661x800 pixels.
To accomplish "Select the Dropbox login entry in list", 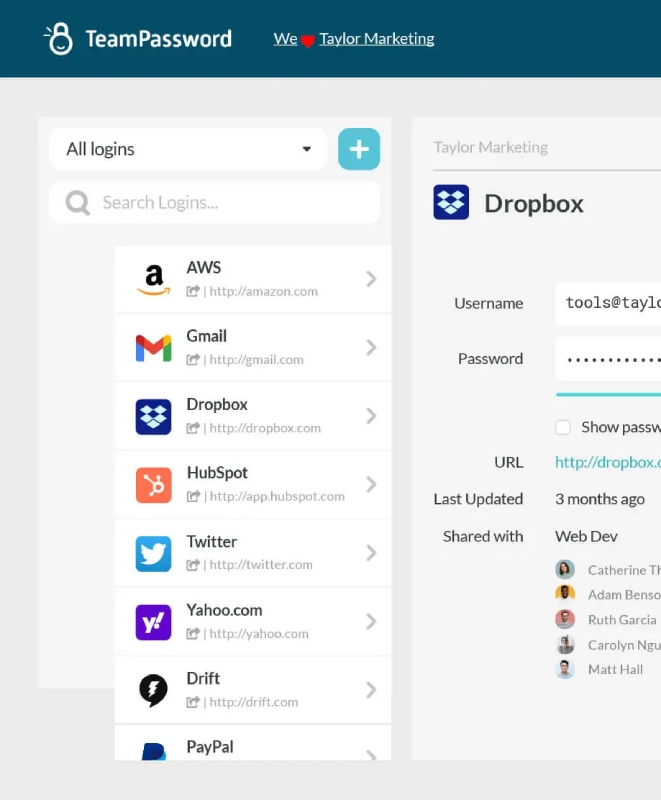I will (252, 416).
